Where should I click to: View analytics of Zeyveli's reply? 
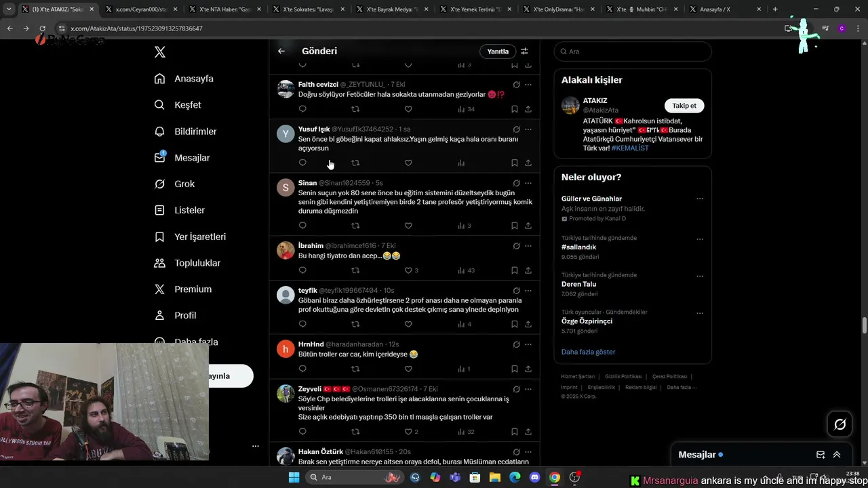tap(466, 432)
